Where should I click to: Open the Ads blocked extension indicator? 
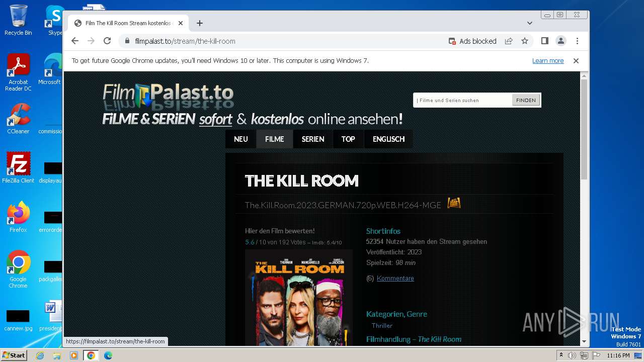[x=472, y=41]
